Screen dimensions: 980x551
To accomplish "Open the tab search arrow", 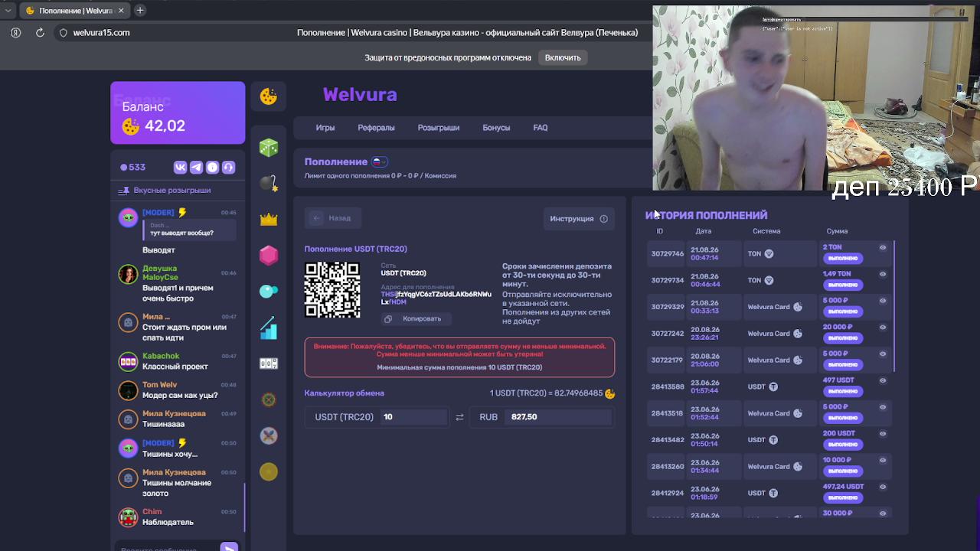I will pos(8,11).
